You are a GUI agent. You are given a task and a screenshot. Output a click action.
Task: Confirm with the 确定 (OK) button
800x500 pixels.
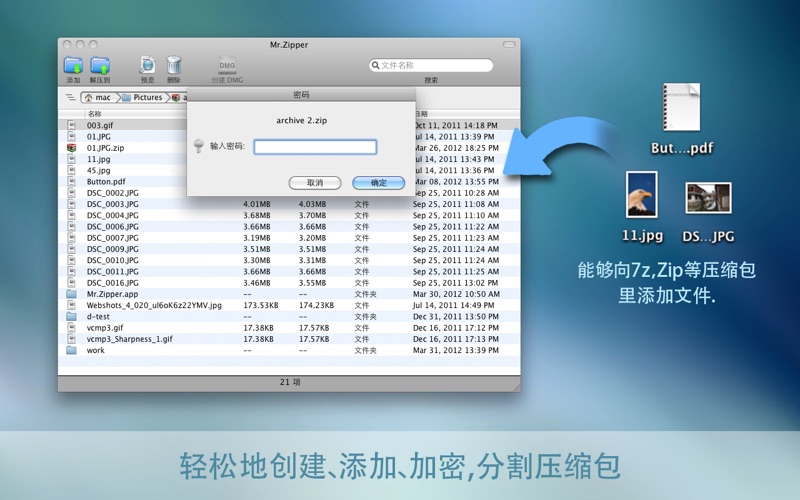click(x=378, y=183)
